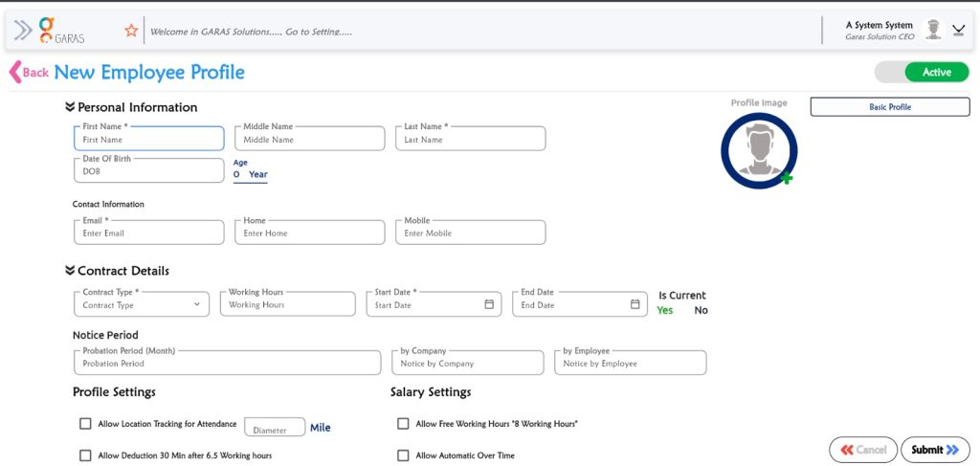
Task: Check Allow Free Working Hours option
Action: point(403,424)
